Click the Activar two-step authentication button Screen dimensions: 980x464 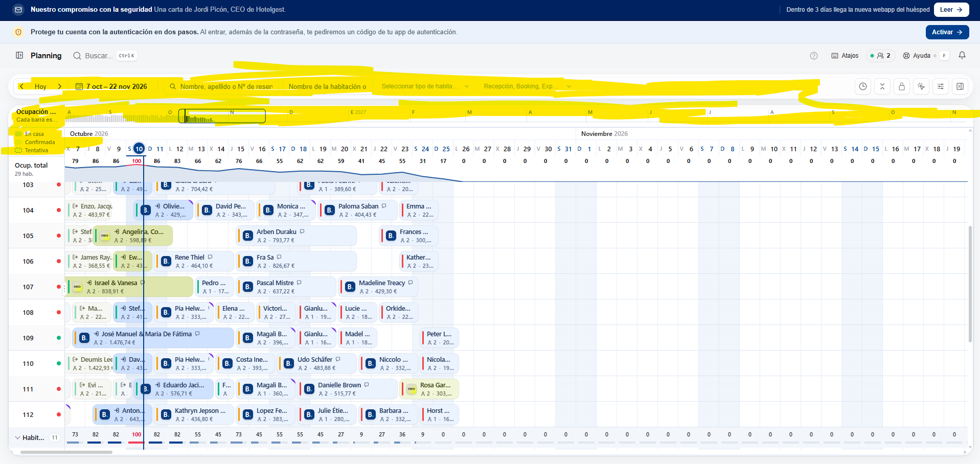(x=947, y=32)
